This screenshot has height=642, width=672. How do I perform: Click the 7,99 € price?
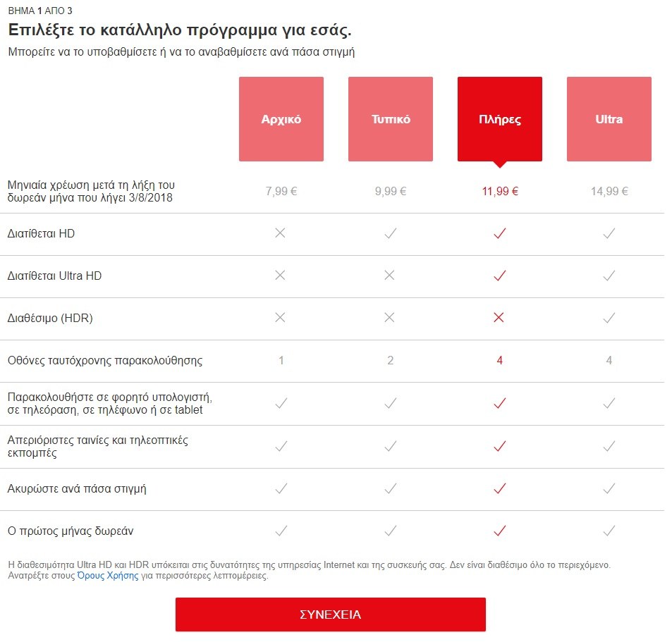click(x=281, y=192)
